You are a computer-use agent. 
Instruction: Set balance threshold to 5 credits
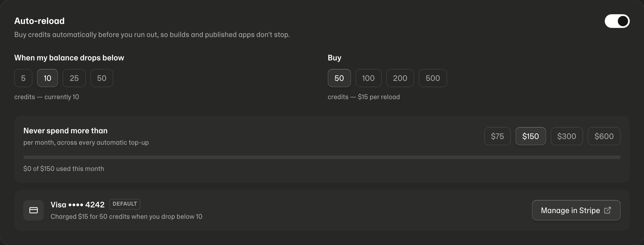(23, 78)
